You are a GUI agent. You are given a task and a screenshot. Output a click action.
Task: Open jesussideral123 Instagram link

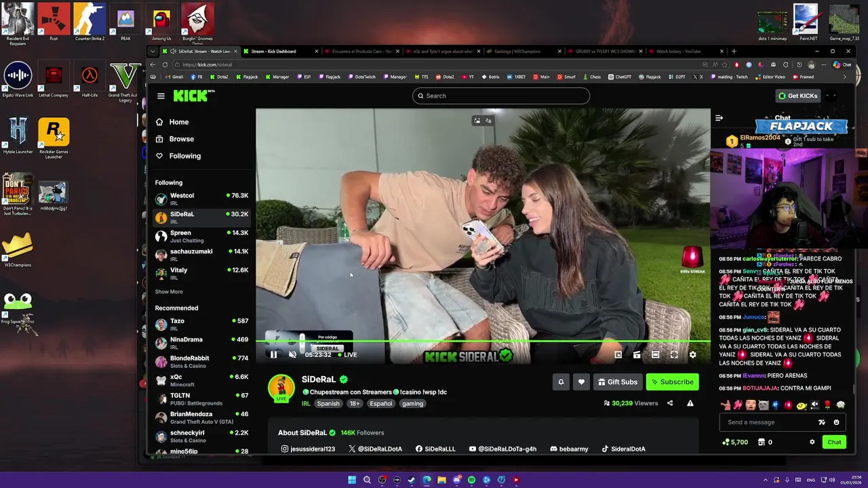(308, 449)
